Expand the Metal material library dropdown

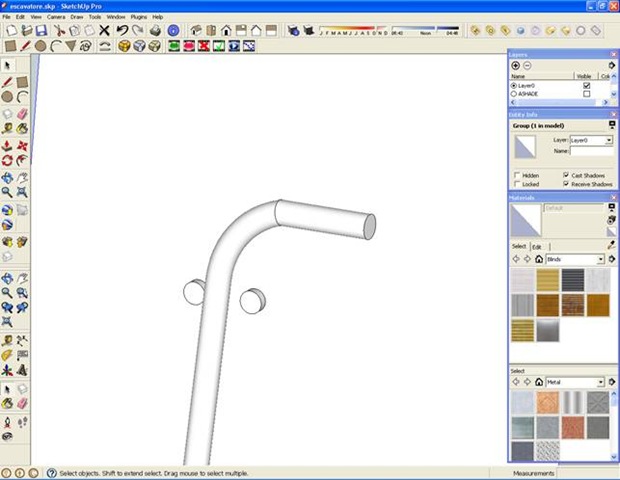tap(600, 382)
